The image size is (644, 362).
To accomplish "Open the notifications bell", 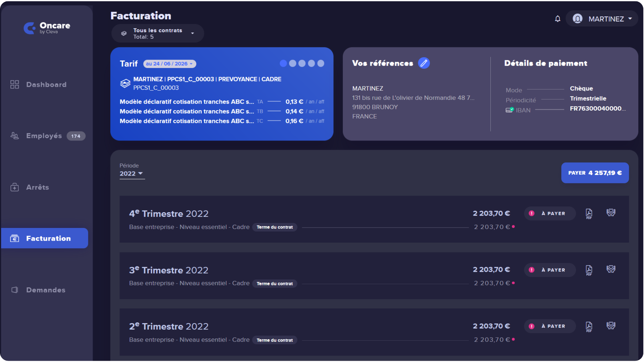I will 557,19.
